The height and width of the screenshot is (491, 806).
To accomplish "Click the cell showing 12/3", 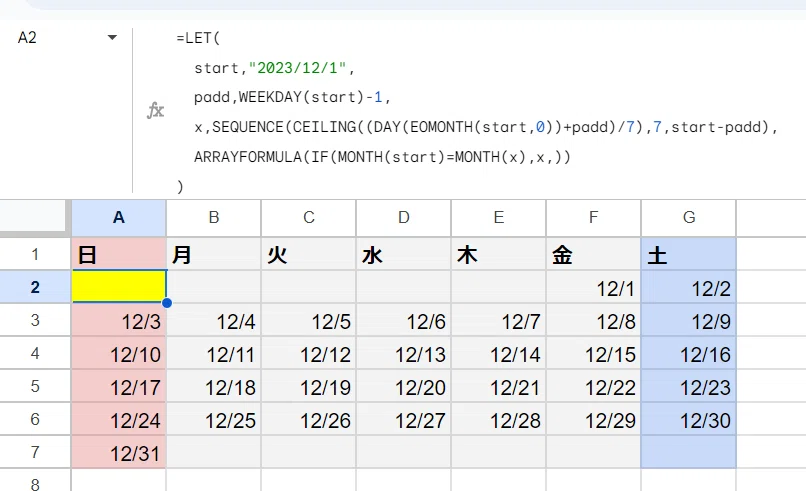I will pyautogui.click(x=119, y=320).
